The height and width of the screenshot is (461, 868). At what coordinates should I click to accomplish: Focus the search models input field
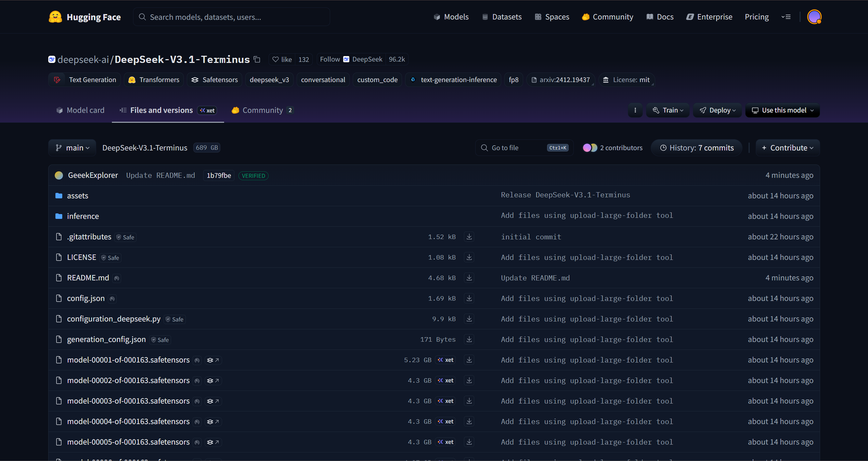tap(232, 17)
